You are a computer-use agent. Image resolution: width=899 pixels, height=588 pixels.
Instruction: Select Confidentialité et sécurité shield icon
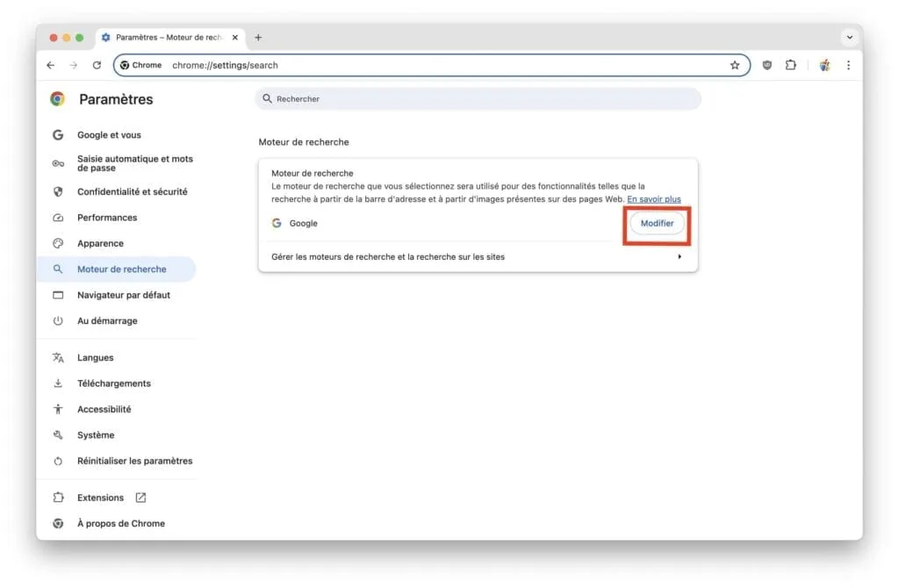point(57,191)
